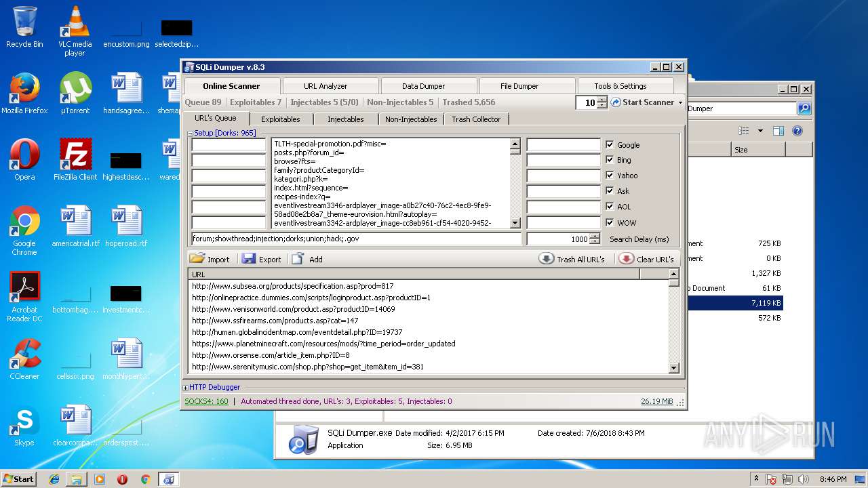The height and width of the screenshot is (488, 868).
Task: Click the URL list scrollbar up arrow
Action: (x=673, y=274)
